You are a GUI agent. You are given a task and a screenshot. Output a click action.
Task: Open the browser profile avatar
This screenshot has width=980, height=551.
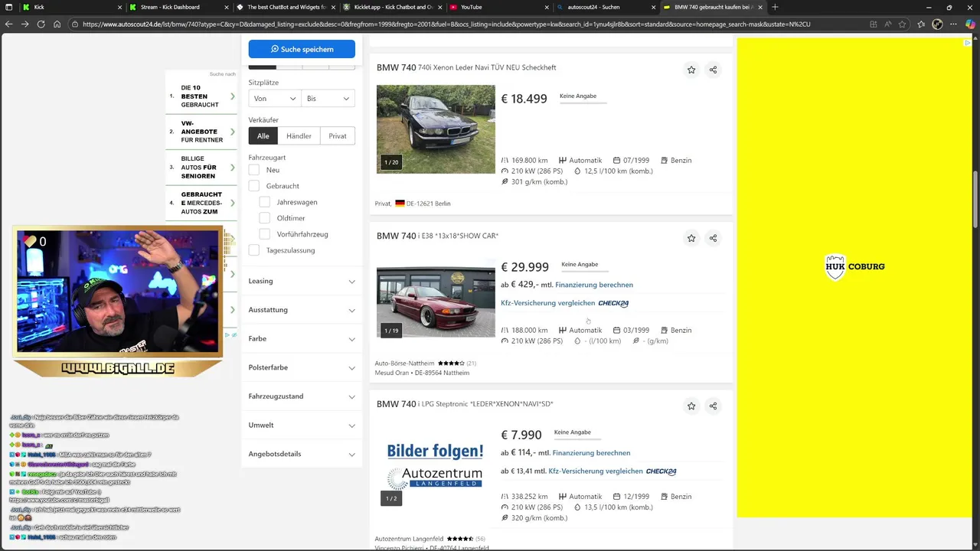click(x=938, y=24)
